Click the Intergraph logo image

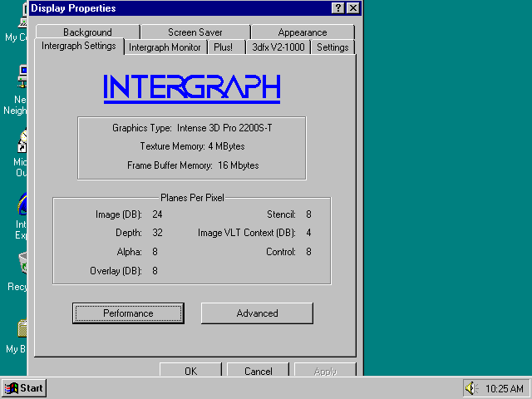coord(192,89)
